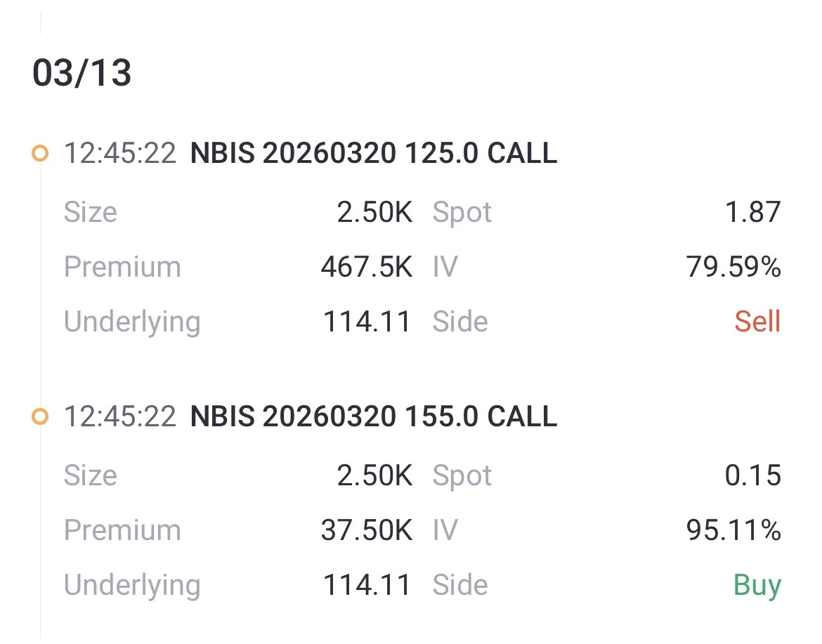Click the Premium label in the 155.0 CALL trade
822x644 pixels.
click(122, 530)
